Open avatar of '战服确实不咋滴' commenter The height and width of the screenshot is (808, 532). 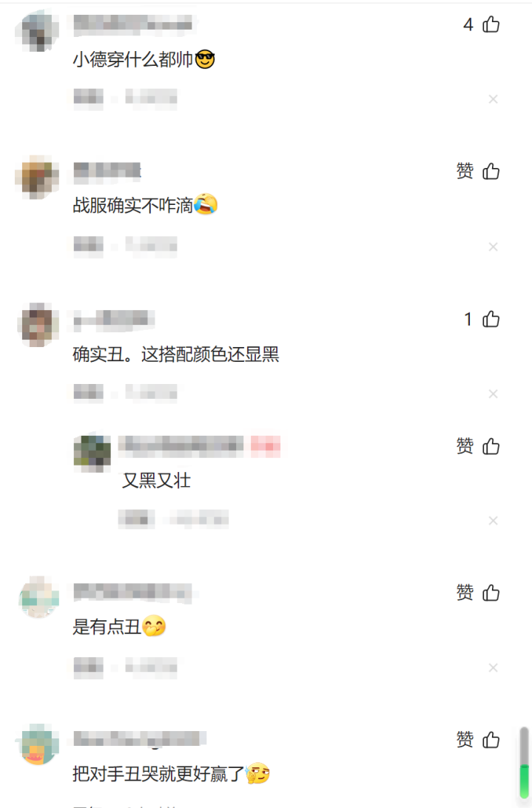(37, 178)
